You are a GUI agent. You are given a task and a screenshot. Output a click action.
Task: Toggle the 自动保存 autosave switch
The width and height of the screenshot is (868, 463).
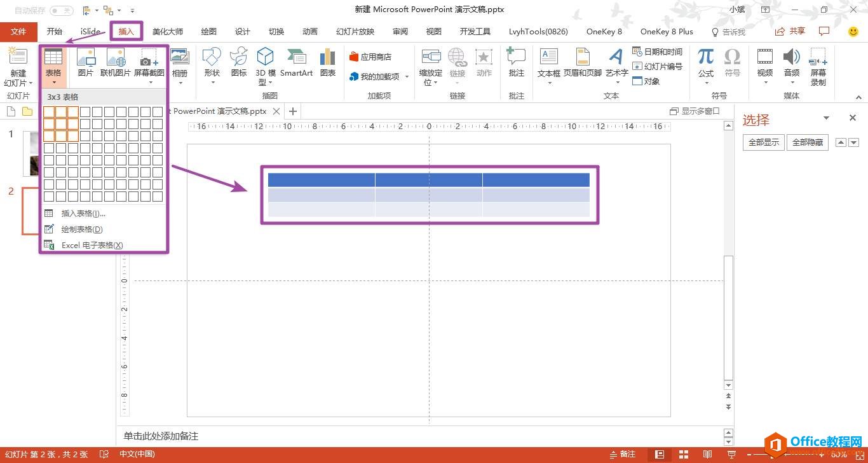click(61, 10)
